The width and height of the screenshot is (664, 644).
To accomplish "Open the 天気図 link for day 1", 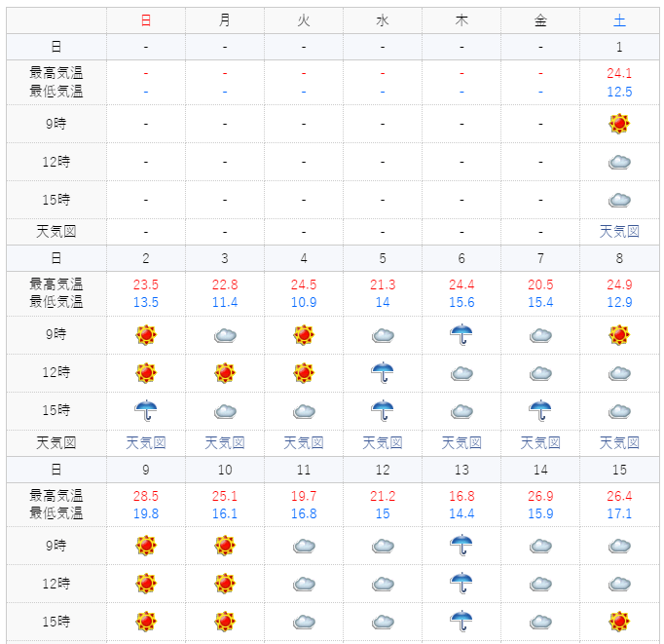I will [619, 232].
